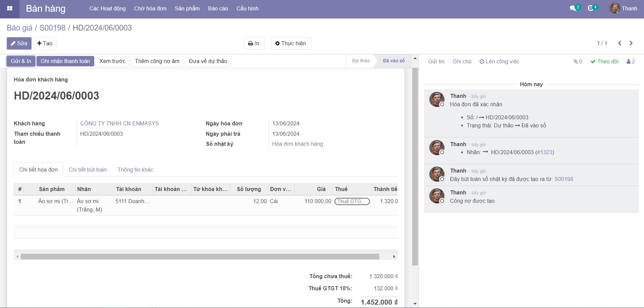
Task: Toggle the Theo dõi follow status
Action: 604,61
